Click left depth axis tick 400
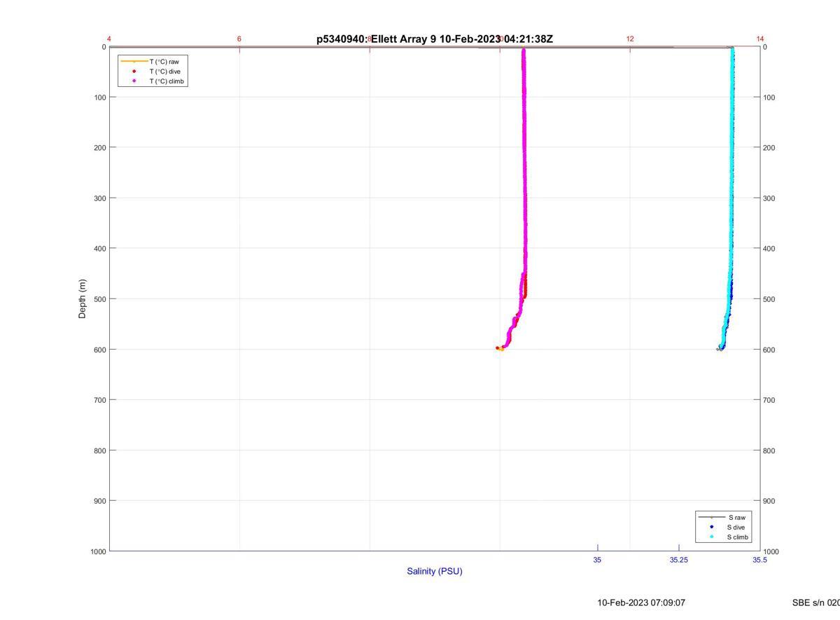This screenshot has width=840, height=620. [x=99, y=249]
